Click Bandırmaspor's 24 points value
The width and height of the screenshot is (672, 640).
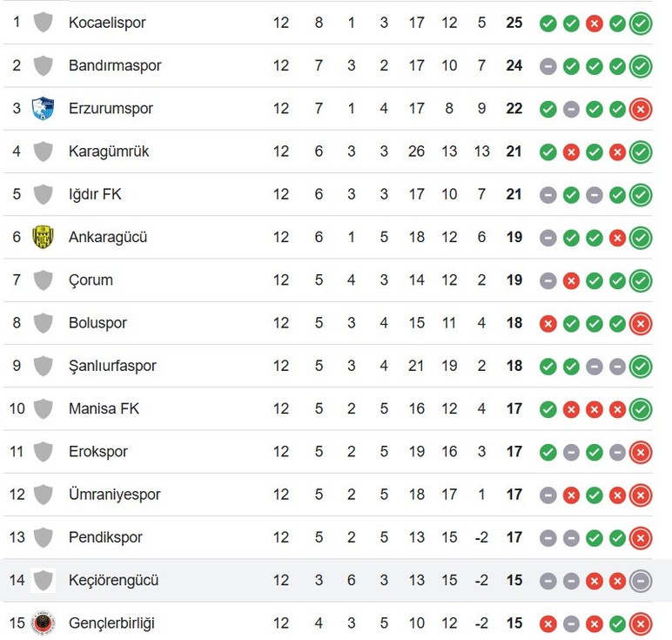pos(514,65)
